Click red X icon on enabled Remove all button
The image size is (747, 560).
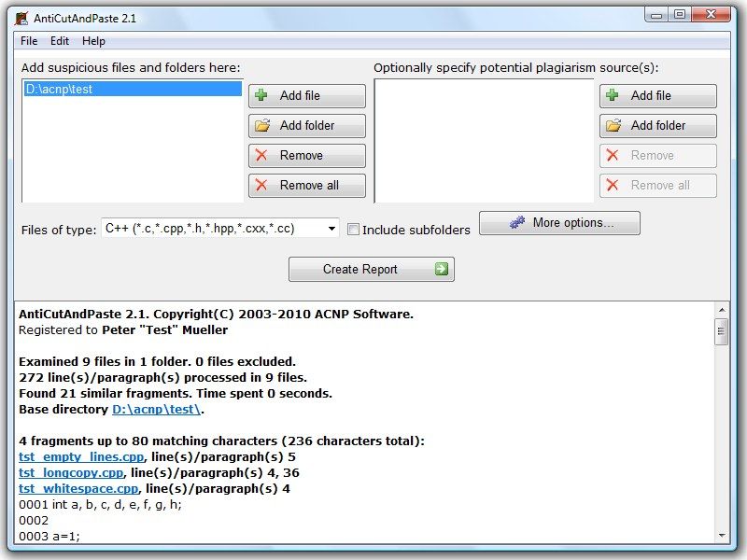click(x=261, y=185)
